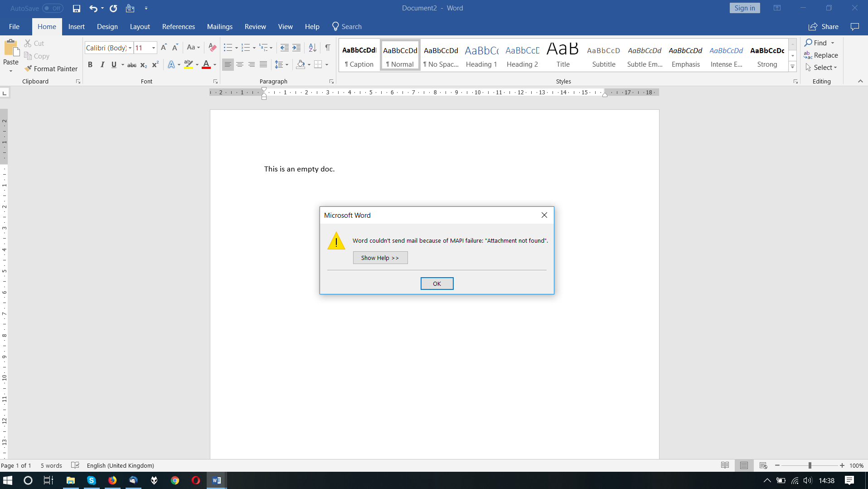Image resolution: width=868 pixels, height=489 pixels.
Task: Click Replace in Editing group
Action: (x=821, y=55)
